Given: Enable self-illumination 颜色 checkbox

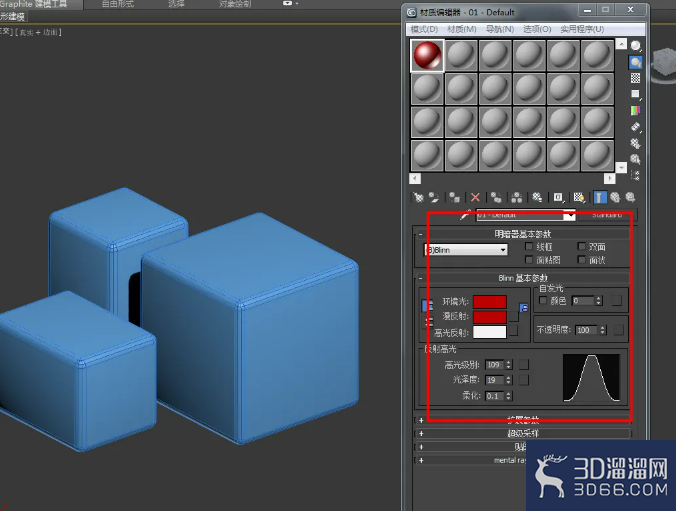Looking at the screenshot, I should click(543, 300).
